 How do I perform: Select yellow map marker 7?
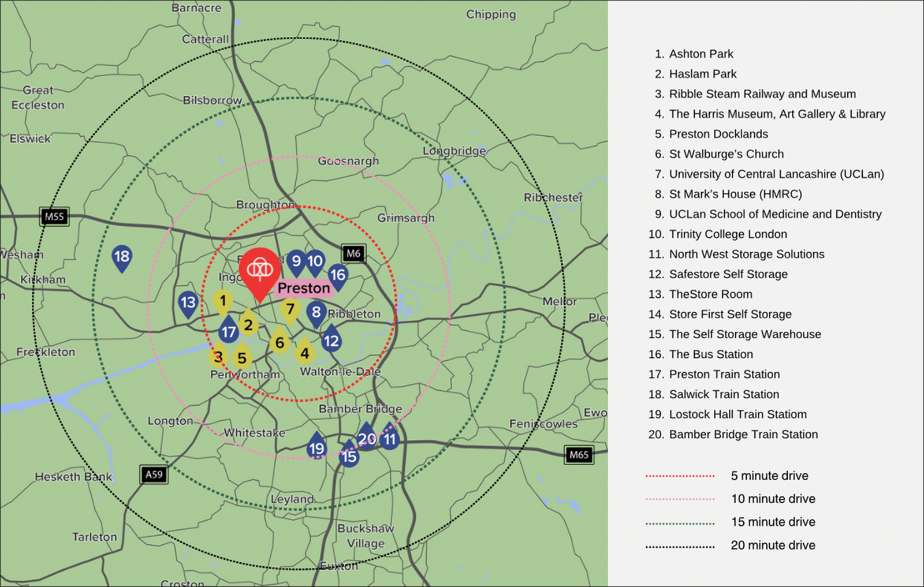(290, 311)
